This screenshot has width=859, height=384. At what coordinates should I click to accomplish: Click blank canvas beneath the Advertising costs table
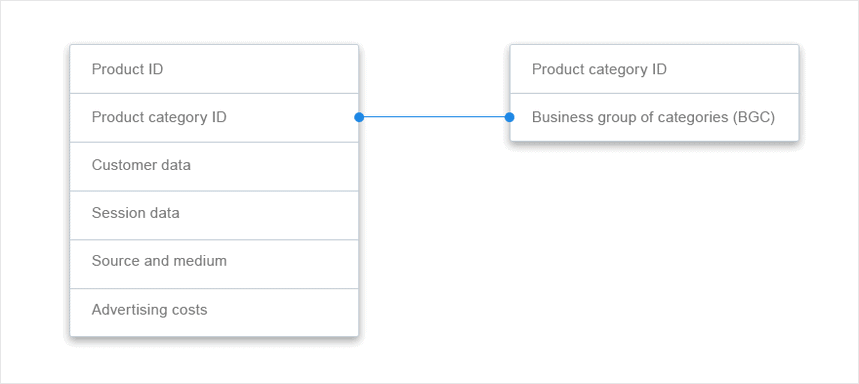(x=214, y=360)
